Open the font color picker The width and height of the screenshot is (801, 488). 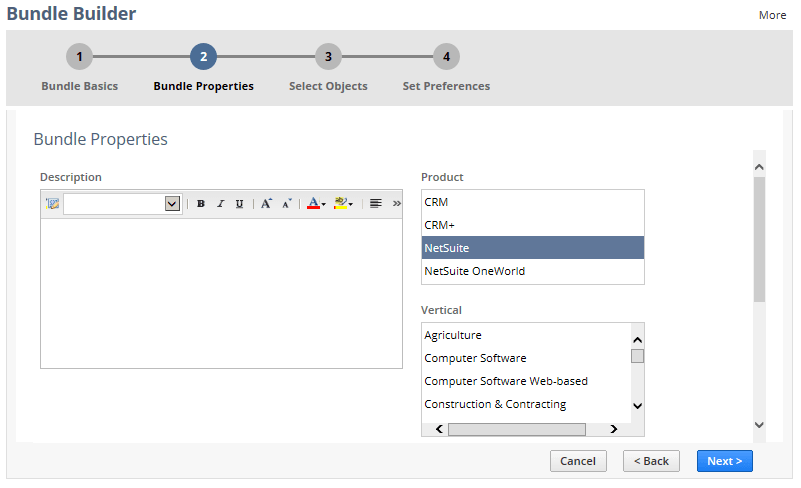click(316, 203)
